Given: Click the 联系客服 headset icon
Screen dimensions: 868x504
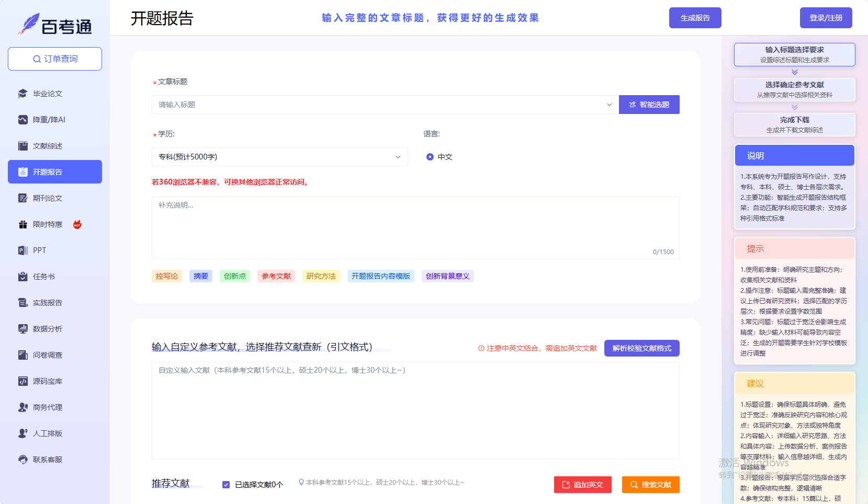Looking at the screenshot, I should pyautogui.click(x=22, y=460).
